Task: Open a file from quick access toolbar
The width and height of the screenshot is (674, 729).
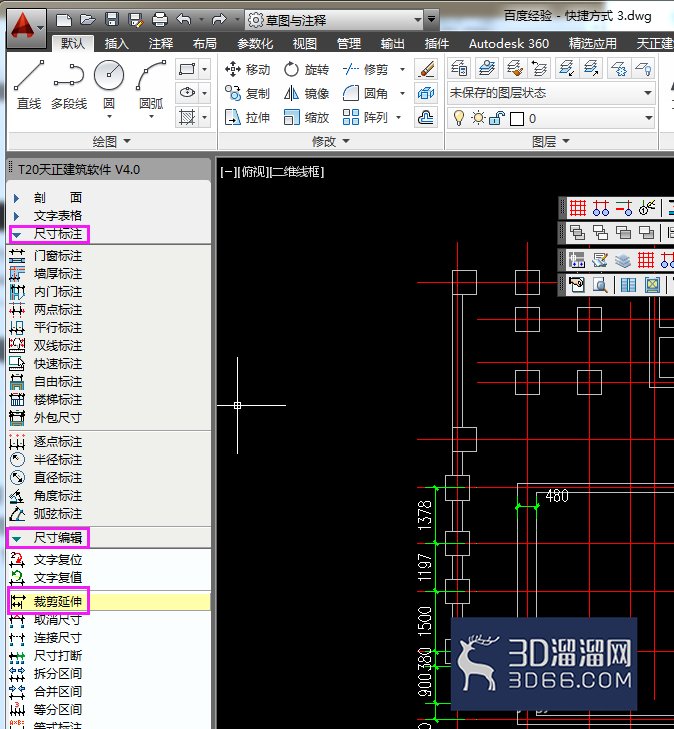Action: point(87,20)
